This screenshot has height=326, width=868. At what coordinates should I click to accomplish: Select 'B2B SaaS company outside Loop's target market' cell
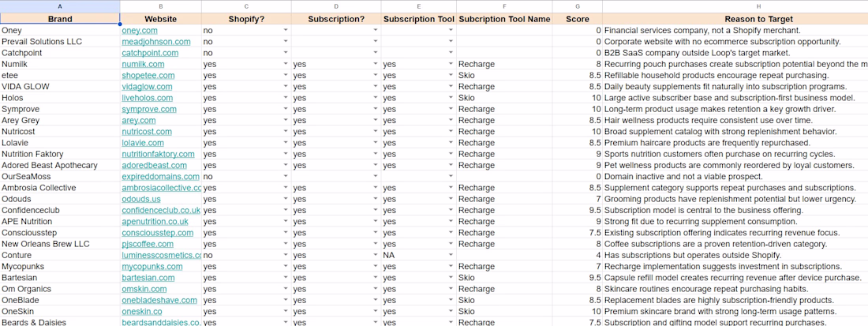point(735,53)
